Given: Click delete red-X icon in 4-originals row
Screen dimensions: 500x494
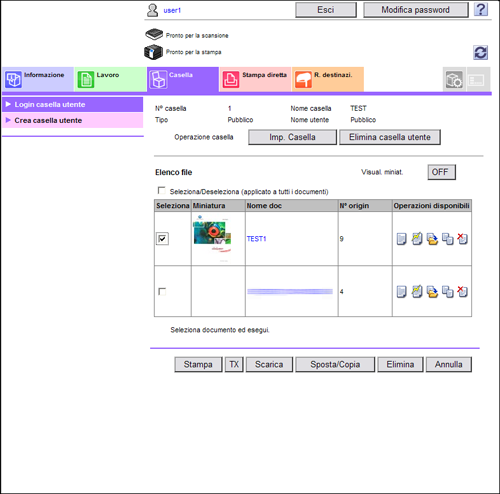Looking at the screenshot, I should (x=462, y=292).
